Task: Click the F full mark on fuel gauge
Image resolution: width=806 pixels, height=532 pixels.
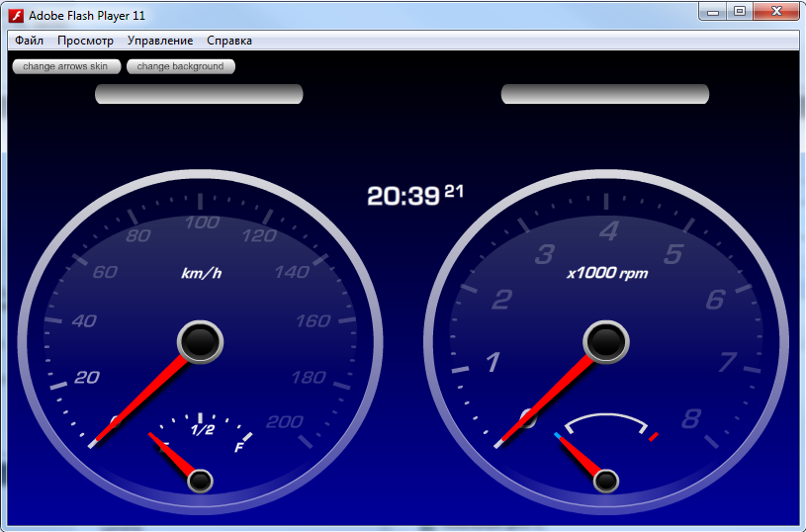Action: pos(239,447)
